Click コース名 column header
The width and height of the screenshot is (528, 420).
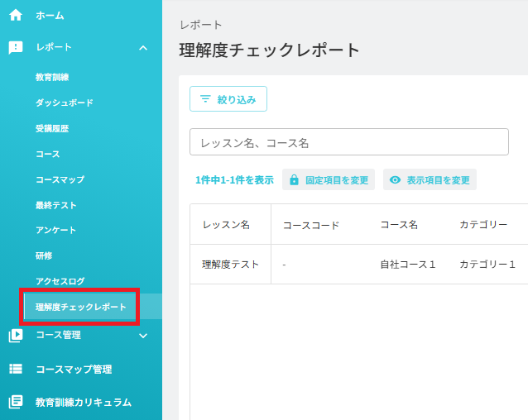tap(399, 225)
